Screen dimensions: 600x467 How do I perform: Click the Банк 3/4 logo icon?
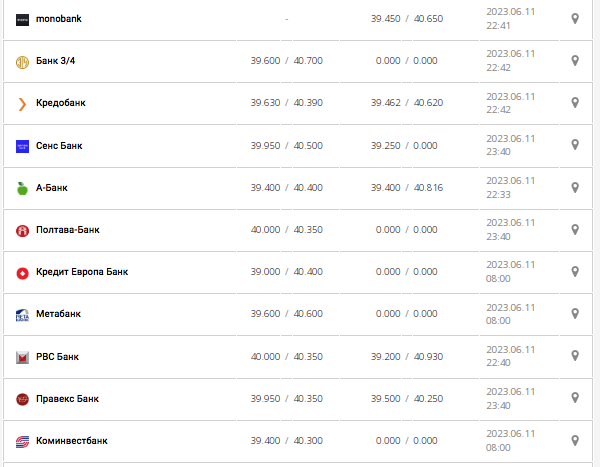click(22, 62)
